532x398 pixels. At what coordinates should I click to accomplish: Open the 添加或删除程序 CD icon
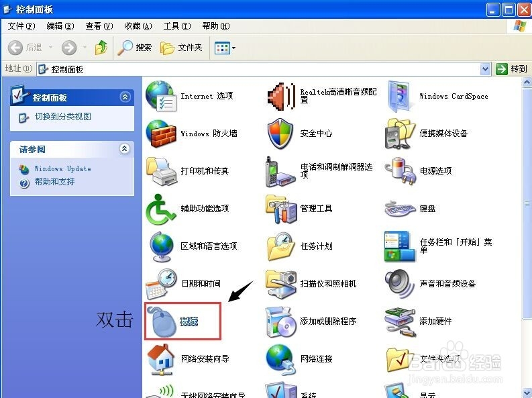(x=281, y=322)
